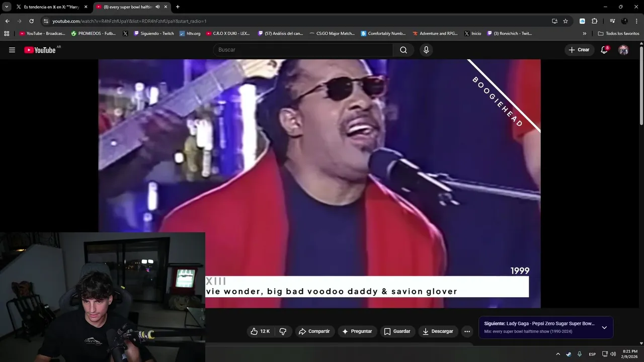Image resolution: width=644 pixels, height=362 pixels.
Task: Show hidden system tray icons
Action: [557, 354]
